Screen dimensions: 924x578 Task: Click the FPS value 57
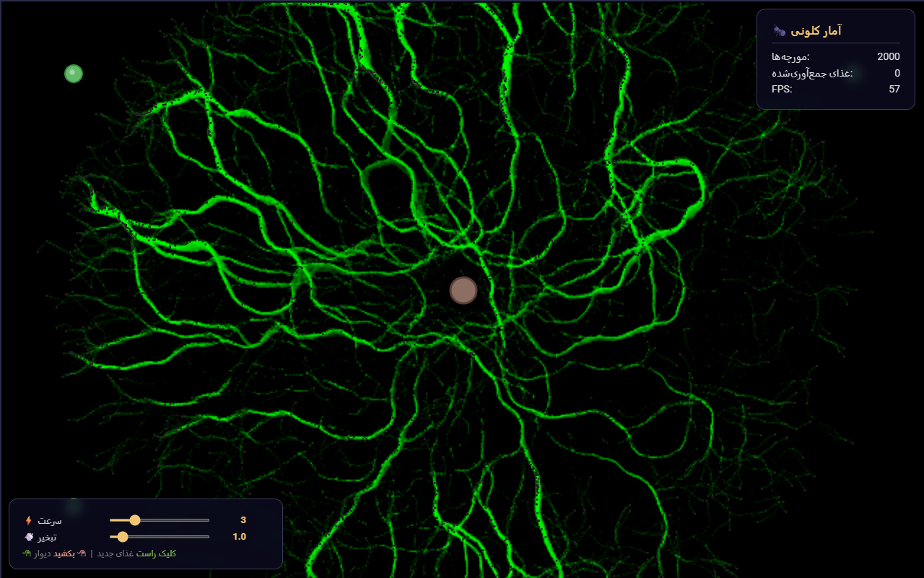(894, 89)
